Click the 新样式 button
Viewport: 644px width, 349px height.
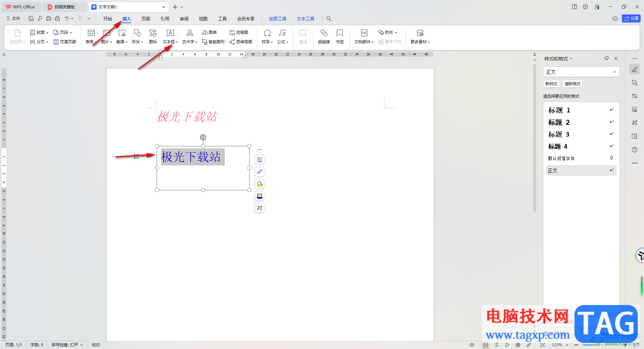[x=551, y=84]
